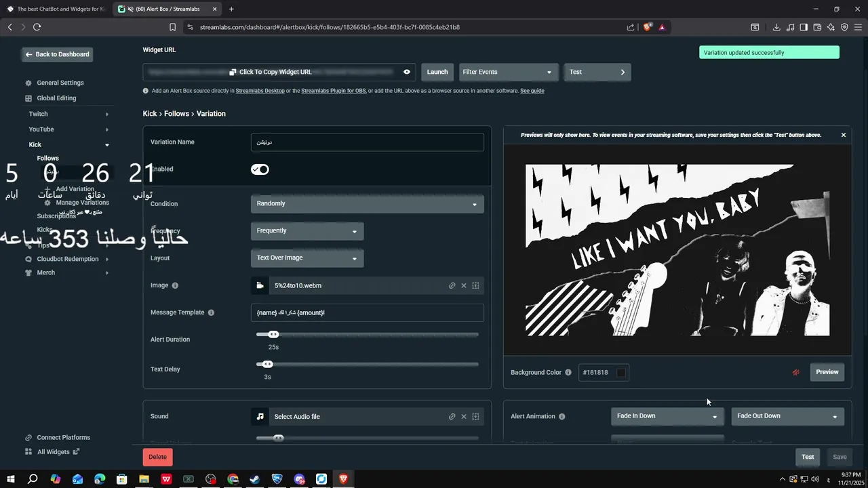868x488 pixels.
Task: Click the Test button at bottom right
Action: point(808,457)
